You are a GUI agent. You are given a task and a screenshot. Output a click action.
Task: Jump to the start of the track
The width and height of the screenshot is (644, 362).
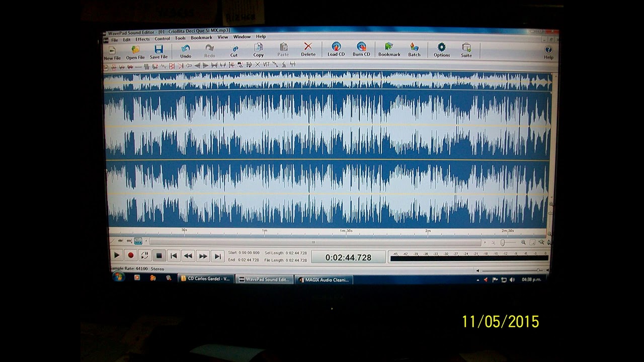(x=174, y=256)
